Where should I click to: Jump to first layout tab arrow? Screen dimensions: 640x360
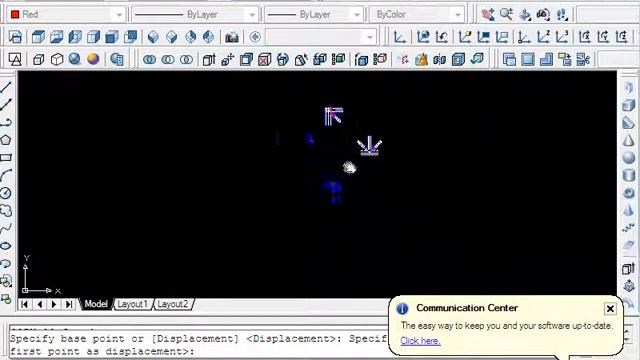(24, 304)
